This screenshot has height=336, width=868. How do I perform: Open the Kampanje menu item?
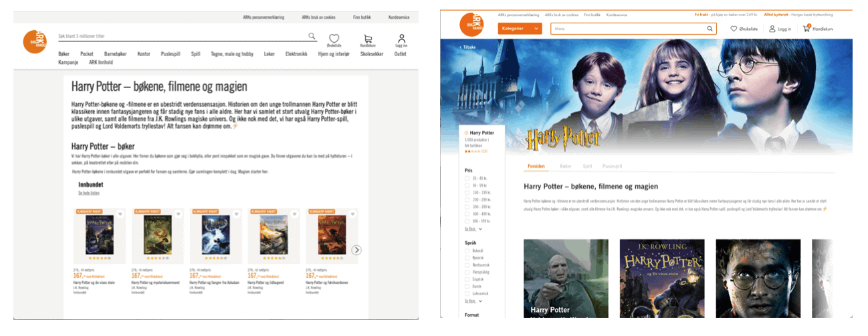[x=68, y=63]
